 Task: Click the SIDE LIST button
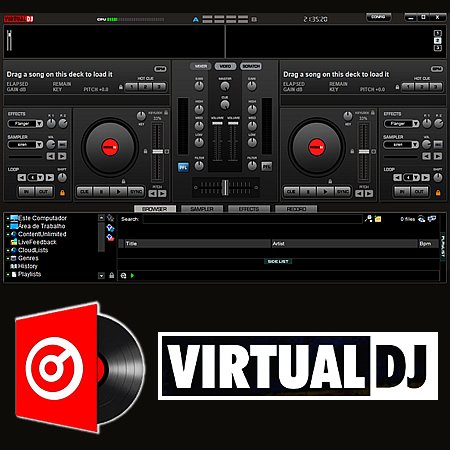(278, 262)
